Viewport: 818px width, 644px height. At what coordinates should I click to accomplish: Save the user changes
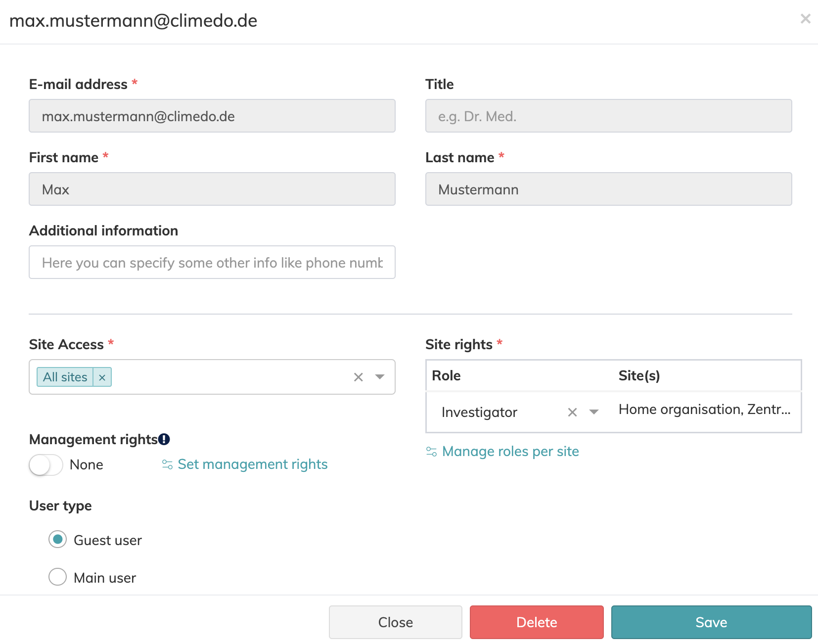(x=711, y=622)
